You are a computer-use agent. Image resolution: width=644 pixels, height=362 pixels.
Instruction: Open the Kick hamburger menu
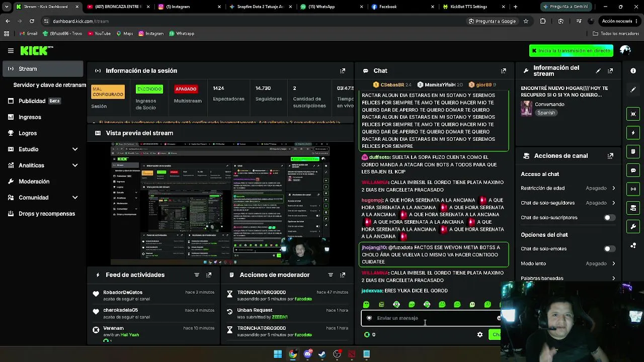(11, 51)
